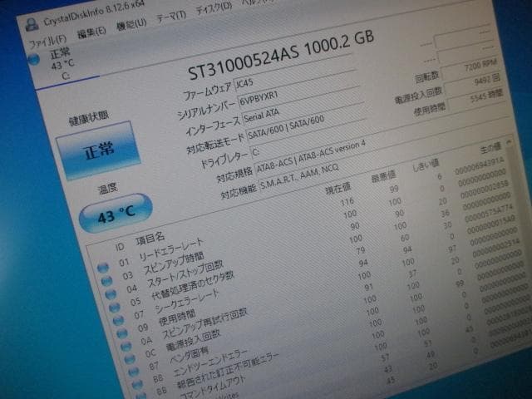
Task: Click the 43 °C temperature button
Action: coord(116,213)
